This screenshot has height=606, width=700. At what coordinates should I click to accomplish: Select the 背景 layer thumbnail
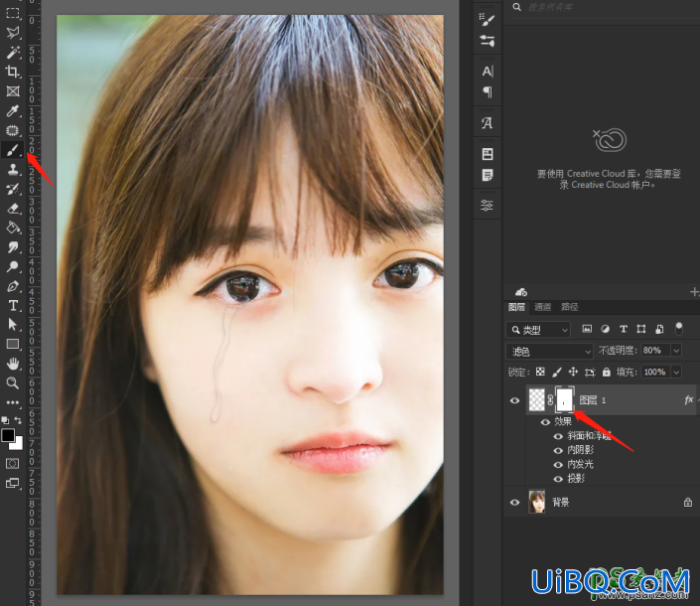[536, 502]
